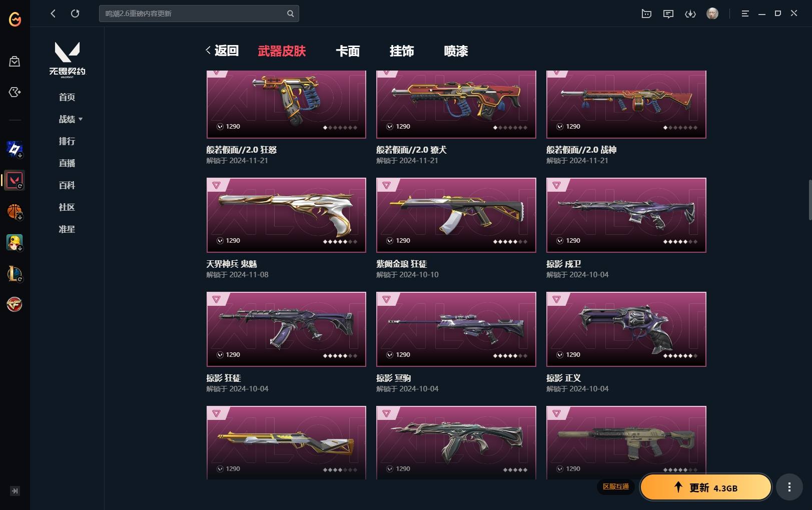This screenshot has width=812, height=510.
Task: Open the 排行 navigation item
Action: pos(67,141)
